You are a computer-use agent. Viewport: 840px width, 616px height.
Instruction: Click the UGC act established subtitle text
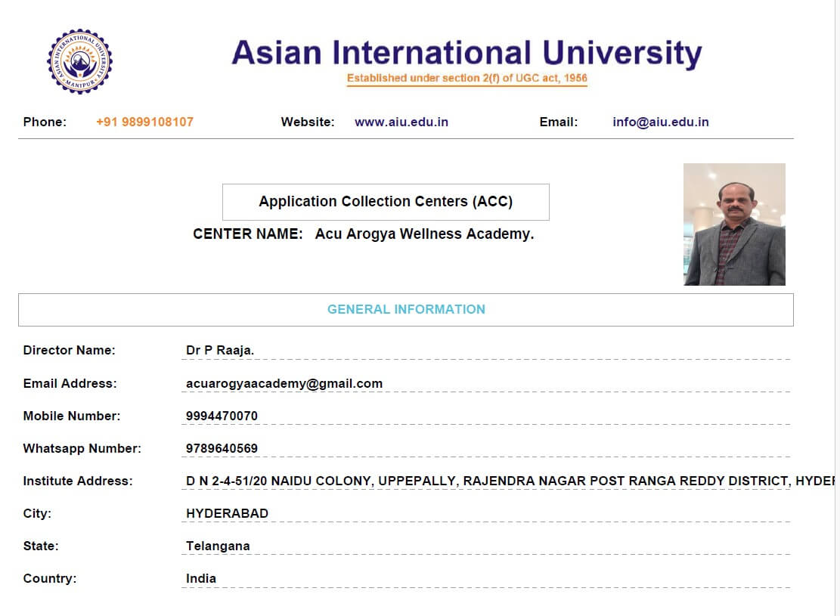tap(466, 78)
